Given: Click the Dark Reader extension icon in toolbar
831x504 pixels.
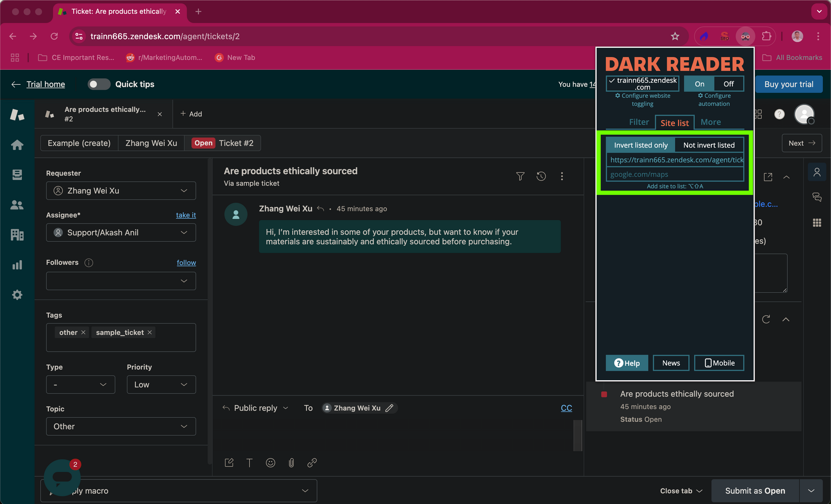Looking at the screenshot, I should pos(745,37).
